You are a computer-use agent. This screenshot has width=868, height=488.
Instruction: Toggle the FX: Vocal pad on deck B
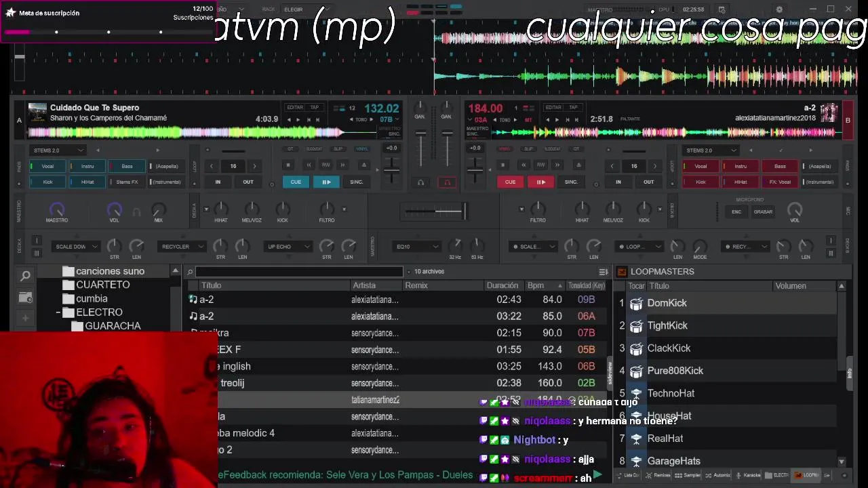780,182
